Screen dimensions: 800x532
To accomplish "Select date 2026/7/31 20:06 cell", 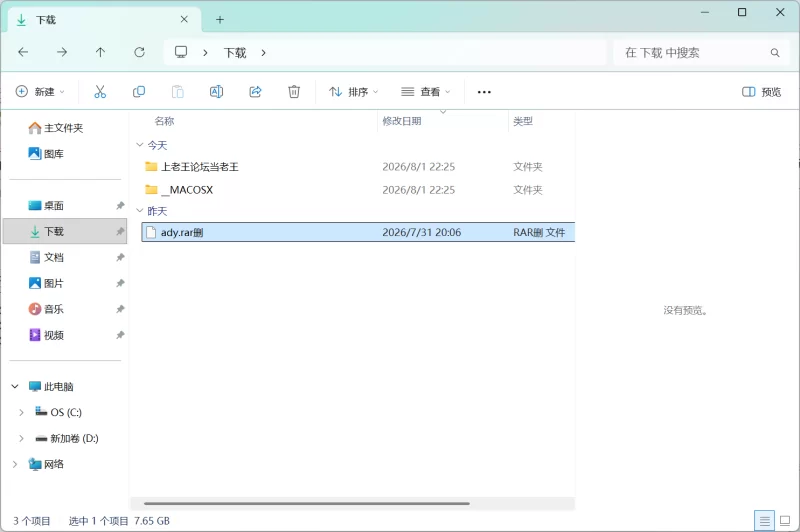I will pyautogui.click(x=422, y=233).
